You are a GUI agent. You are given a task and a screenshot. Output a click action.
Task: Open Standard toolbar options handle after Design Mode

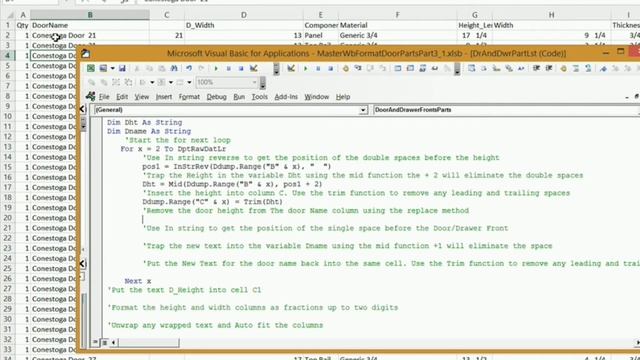coord(276,69)
